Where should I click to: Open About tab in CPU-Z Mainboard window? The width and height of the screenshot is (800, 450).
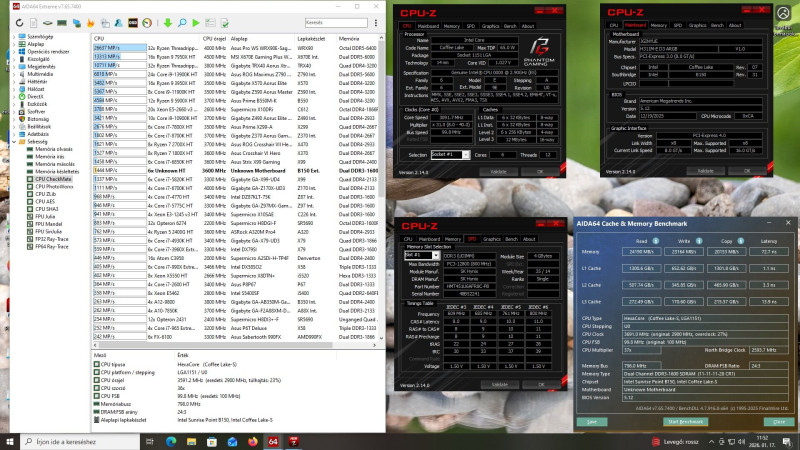coord(735,25)
